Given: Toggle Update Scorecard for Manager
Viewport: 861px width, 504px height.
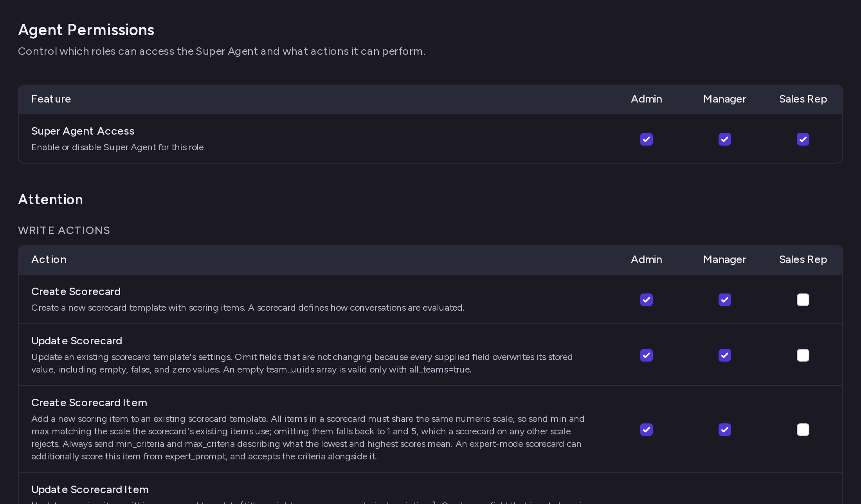Looking at the screenshot, I should coord(725,355).
